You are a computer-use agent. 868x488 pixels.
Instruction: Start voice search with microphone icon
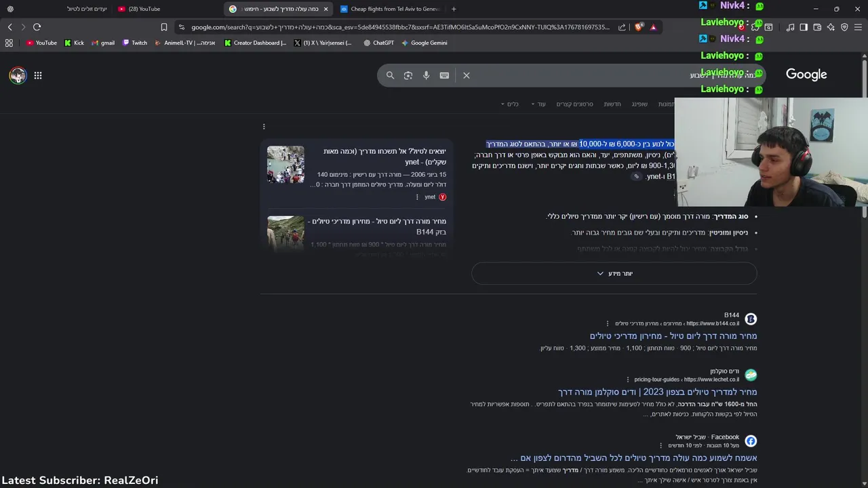tap(426, 75)
